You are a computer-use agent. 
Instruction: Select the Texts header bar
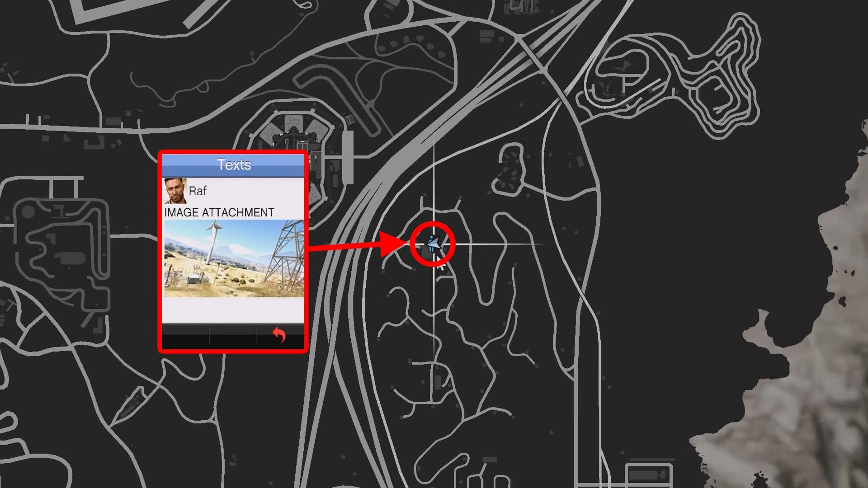(x=233, y=165)
